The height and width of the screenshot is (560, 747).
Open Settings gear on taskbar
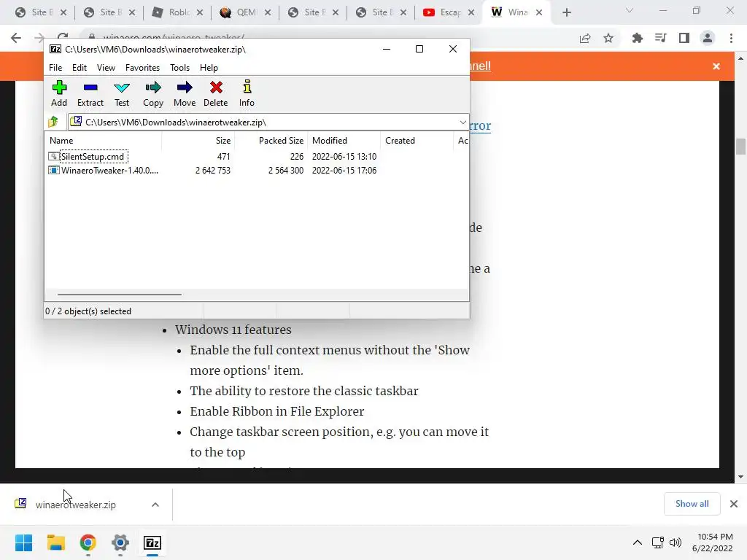(x=120, y=542)
